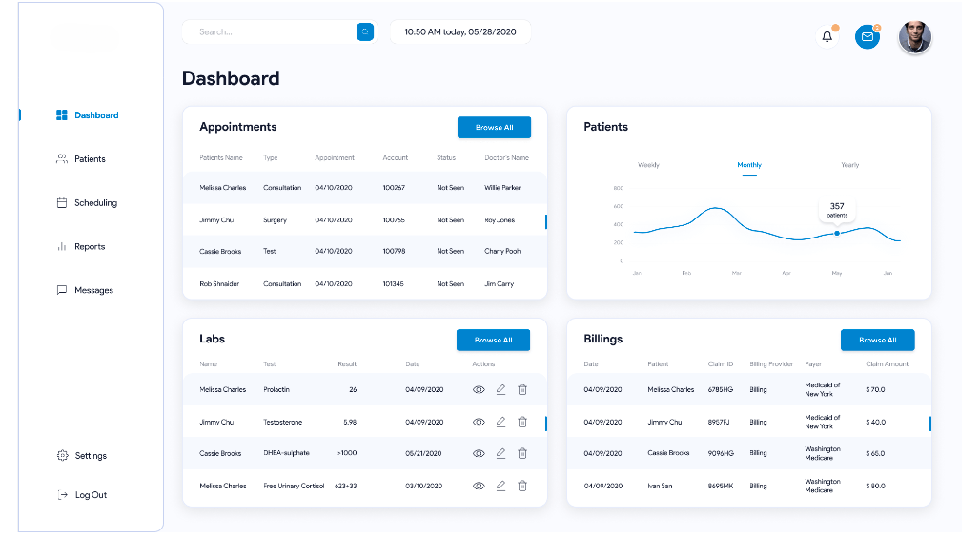Click the blue search button icon

tap(365, 32)
